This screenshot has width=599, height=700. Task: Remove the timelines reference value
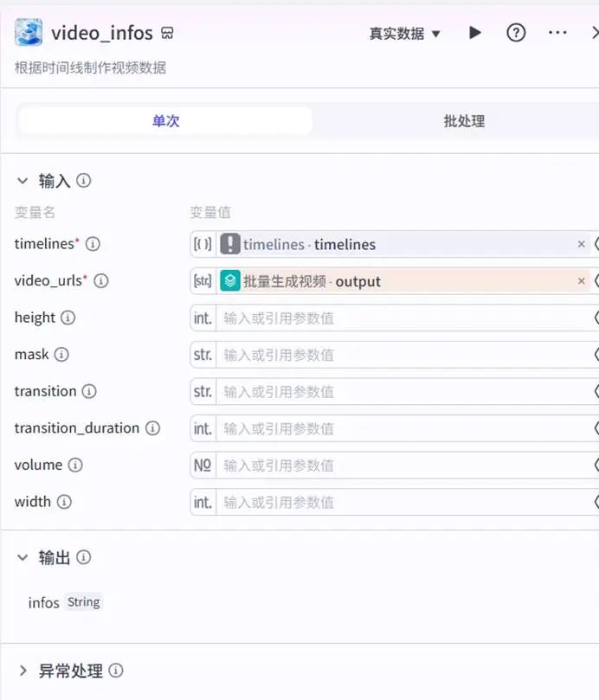(x=582, y=245)
